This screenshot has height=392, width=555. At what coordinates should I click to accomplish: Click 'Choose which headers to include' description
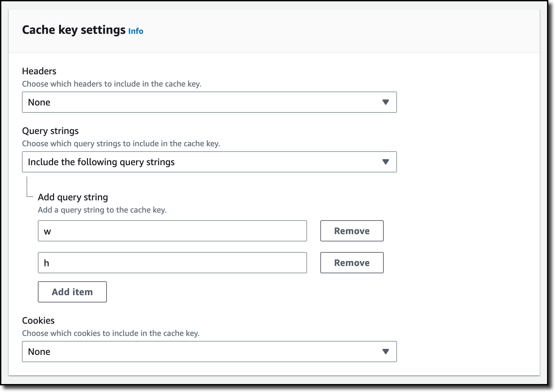112,84
